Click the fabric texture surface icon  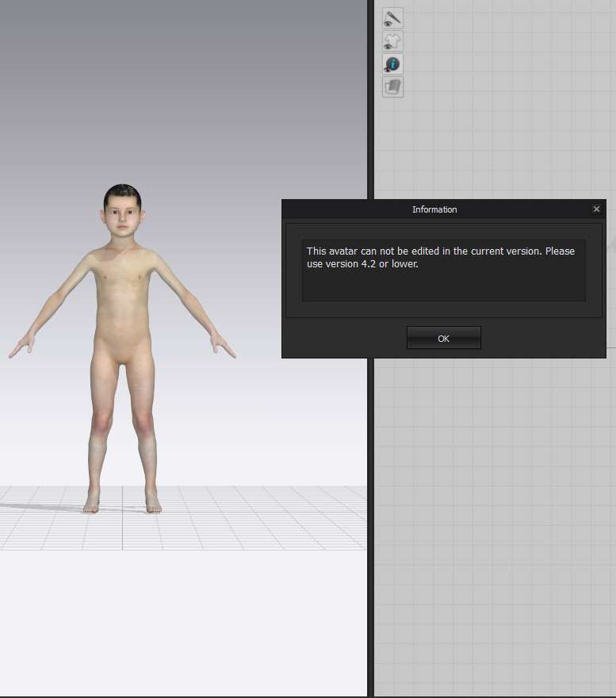click(x=392, y=87)
